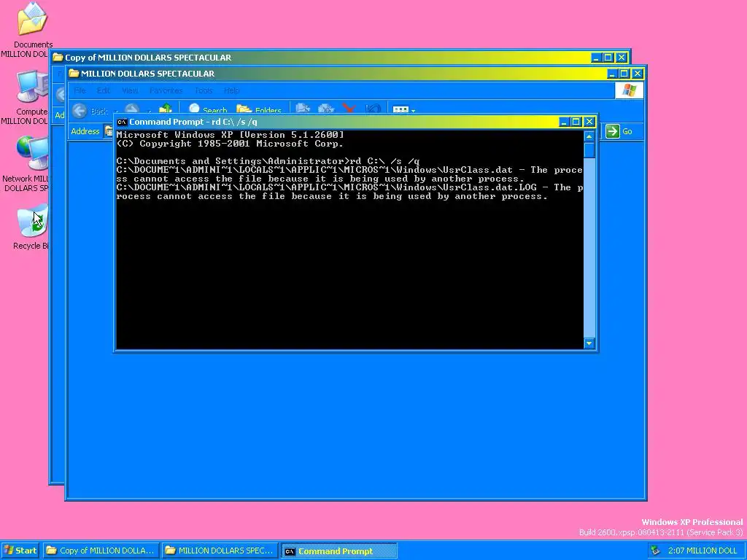Minimize the Command Prompt window

click(x=564, y=122)
